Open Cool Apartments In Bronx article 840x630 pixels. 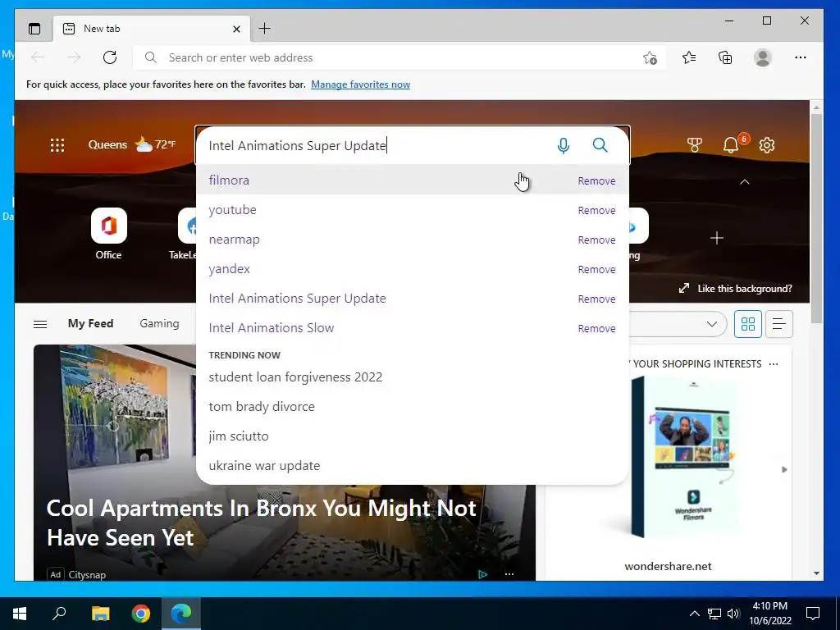261,523
